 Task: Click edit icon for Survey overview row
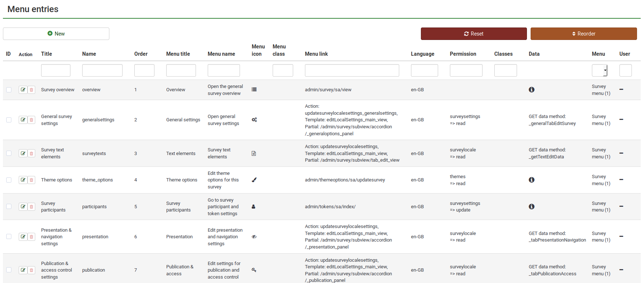(x=23, y=90)
